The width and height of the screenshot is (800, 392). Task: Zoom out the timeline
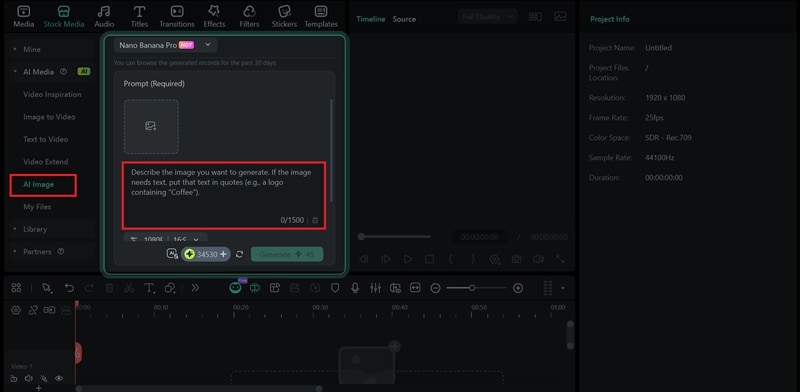click(435, 288)
